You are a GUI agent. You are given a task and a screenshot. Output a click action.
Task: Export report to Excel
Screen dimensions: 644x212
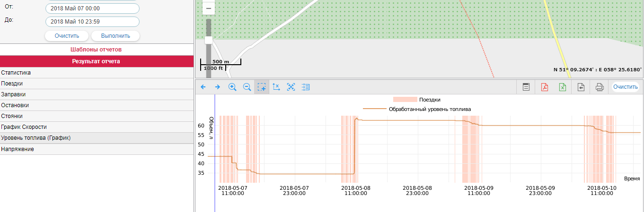[563, 87]
